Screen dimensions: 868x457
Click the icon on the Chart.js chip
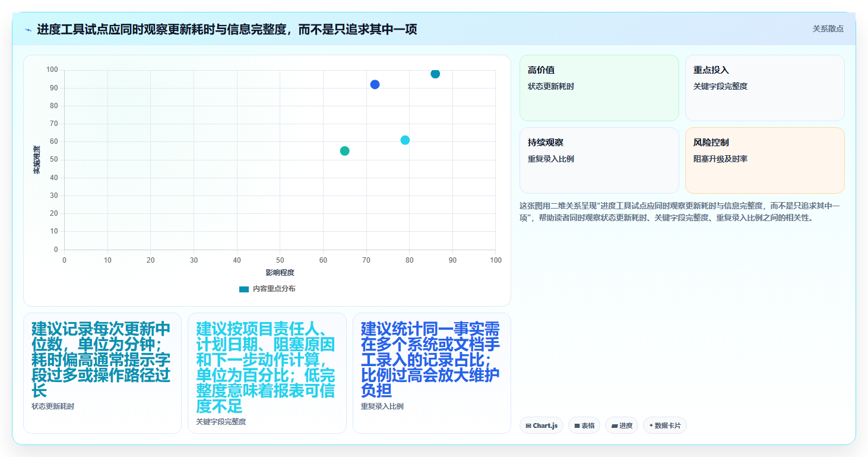click(528, 426)
